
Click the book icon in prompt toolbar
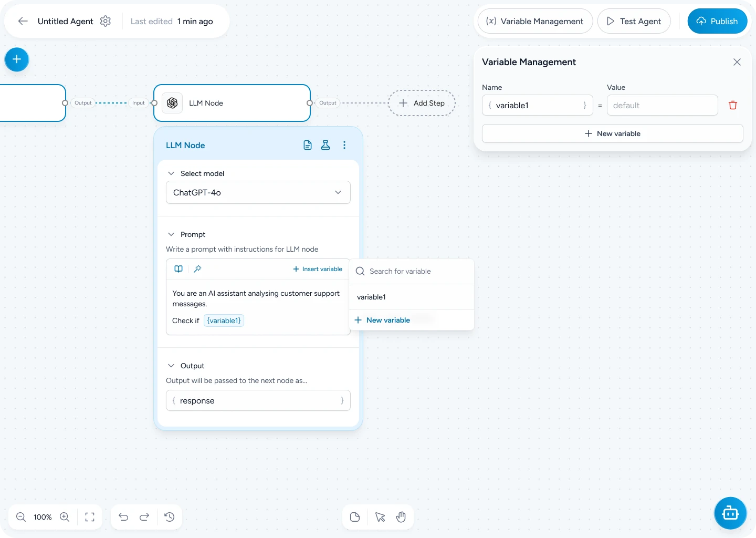(178, 269)
